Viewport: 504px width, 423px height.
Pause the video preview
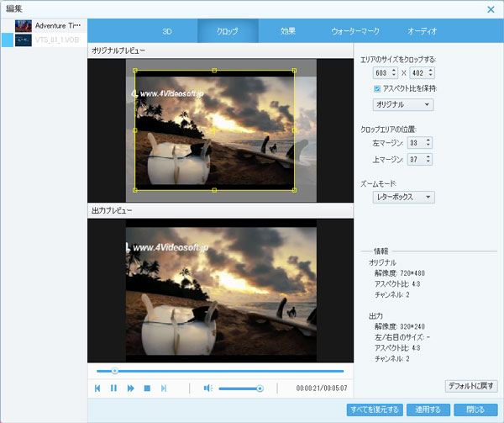tap(113, 388)
